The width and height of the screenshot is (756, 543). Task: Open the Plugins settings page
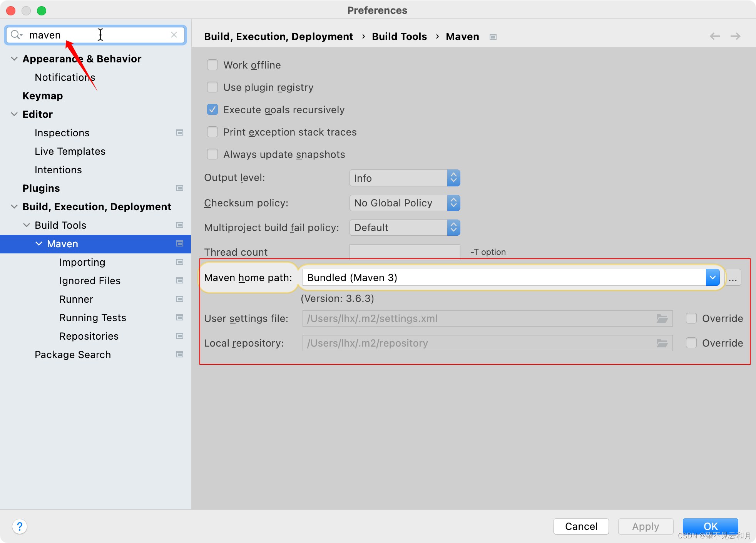pyautogui.click(x=41, y=188)
